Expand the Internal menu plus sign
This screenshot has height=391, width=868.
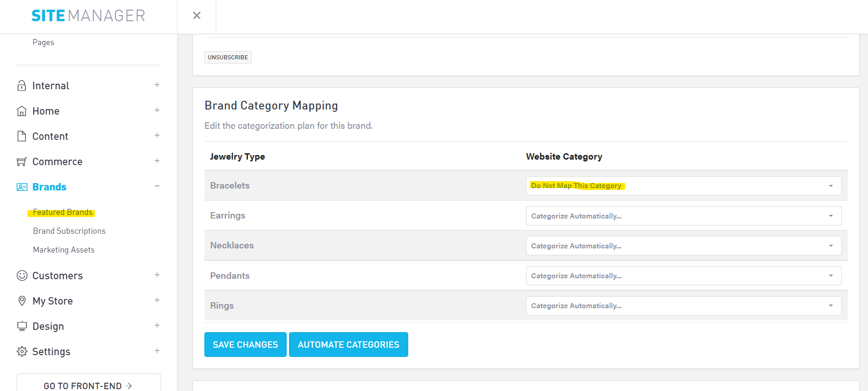click(x=157, y=85)
